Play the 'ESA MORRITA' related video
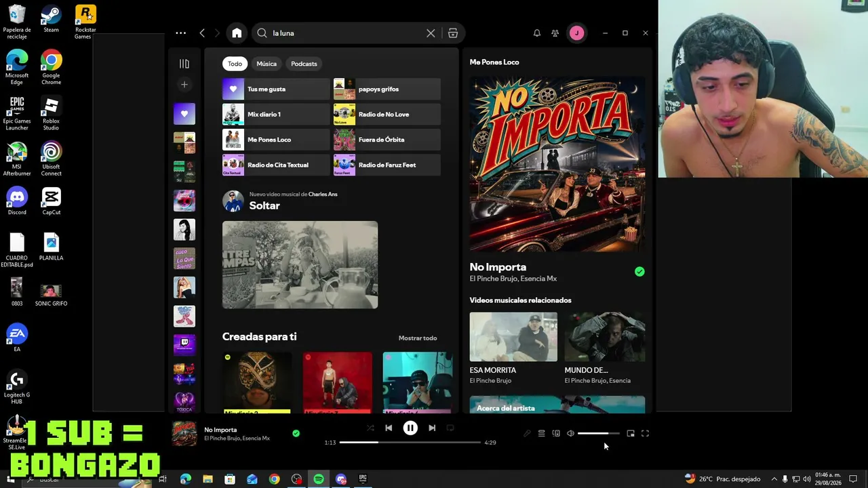868x488 pixels. click(513, 337)
